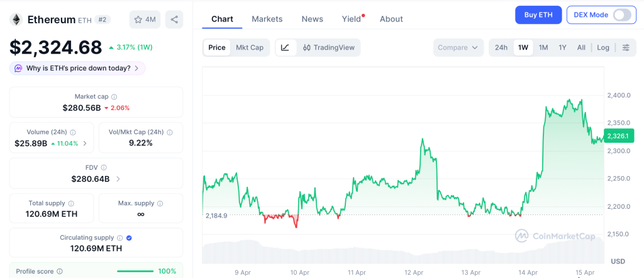Expand 'Why is ETH's price down today?' chevron

136,68
